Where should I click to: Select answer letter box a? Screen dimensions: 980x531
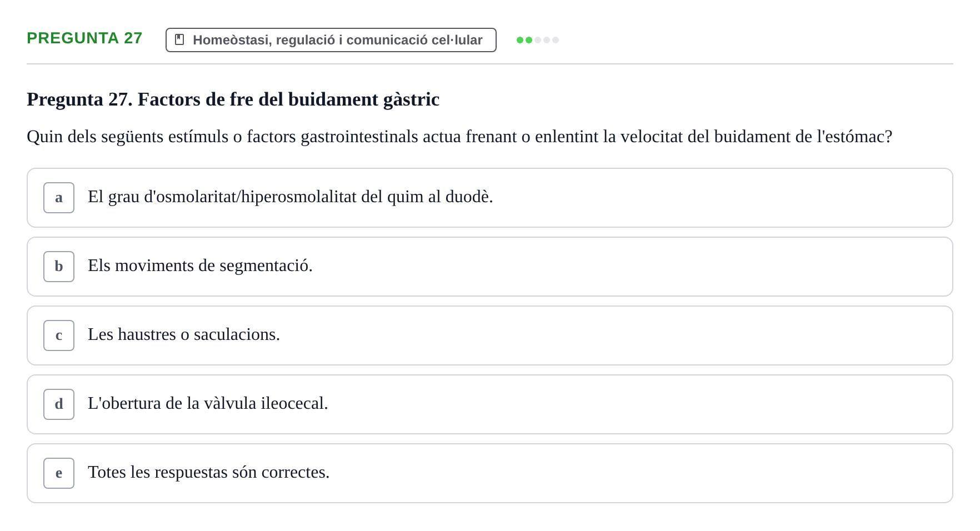59,198
